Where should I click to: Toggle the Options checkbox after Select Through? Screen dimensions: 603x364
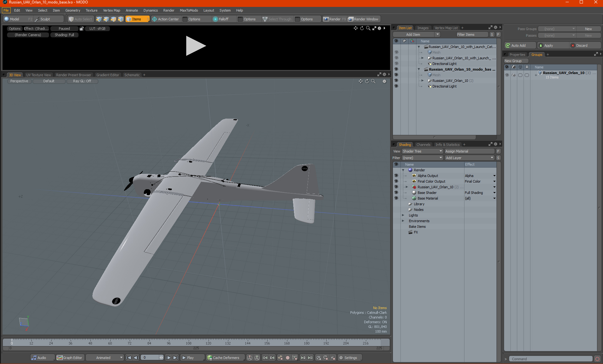pos(297,19)
